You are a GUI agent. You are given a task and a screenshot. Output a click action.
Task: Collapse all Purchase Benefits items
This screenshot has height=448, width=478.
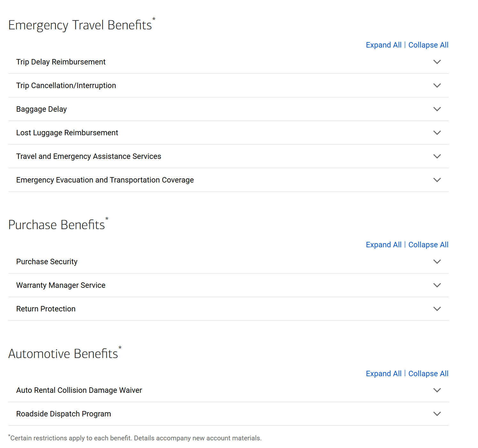[x=428, y=245]
